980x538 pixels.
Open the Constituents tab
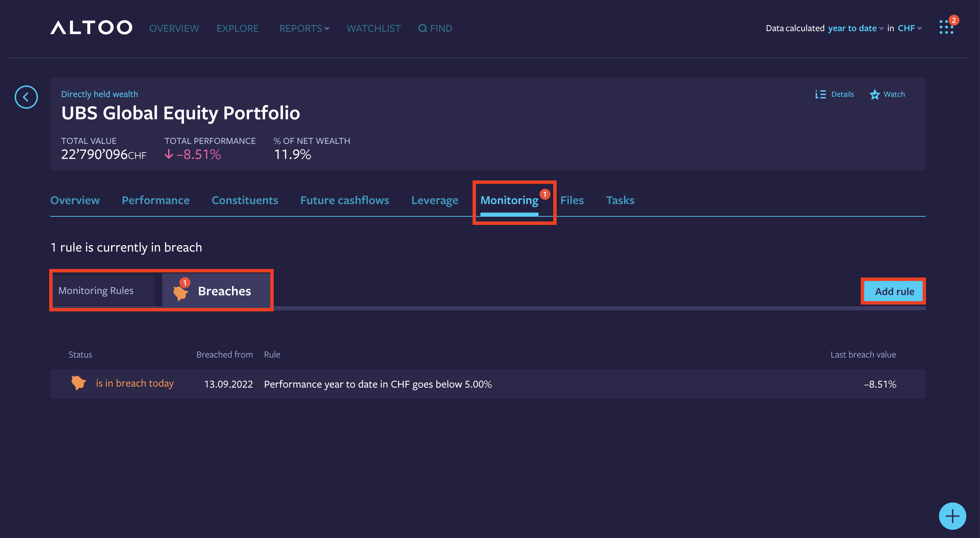tap(245, 200)
